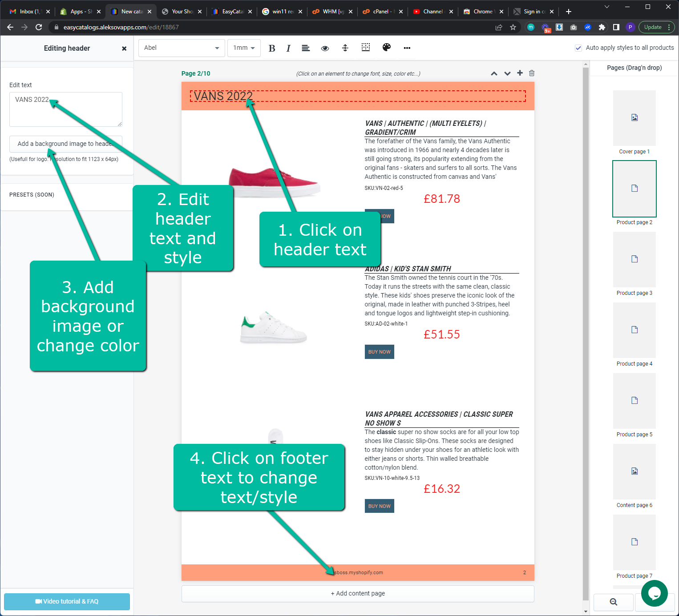Open the 1mm size dropdown
The height and width of the screenshot is (616, 679).
[x=244, y=48]
